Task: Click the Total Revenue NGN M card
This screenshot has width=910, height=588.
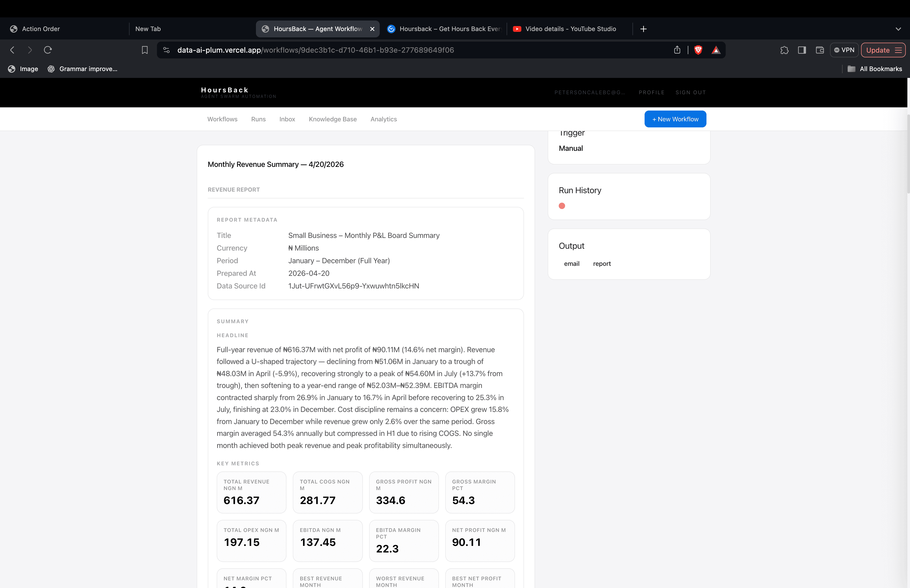Action: click(x=251, y=492)
